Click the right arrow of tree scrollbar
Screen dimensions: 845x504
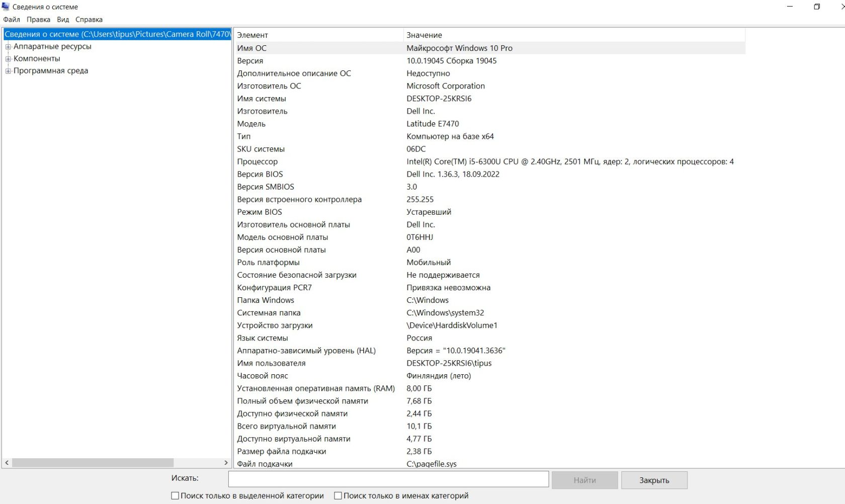[x=226, y=462]
